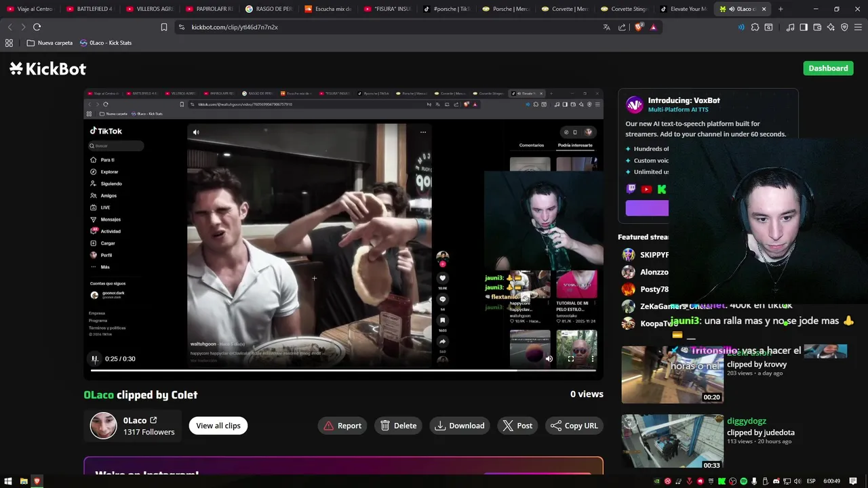Download the clip
Screen dimensions: 868x488
click(460, 426)
